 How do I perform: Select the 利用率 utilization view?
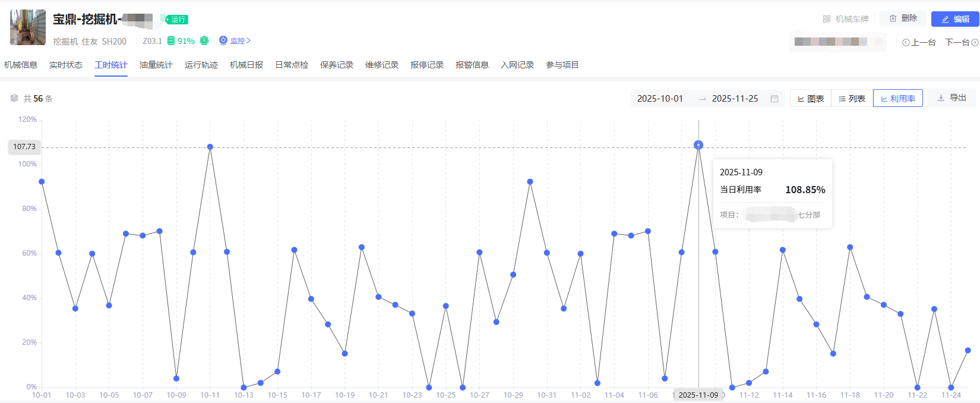tap(898, 99)
